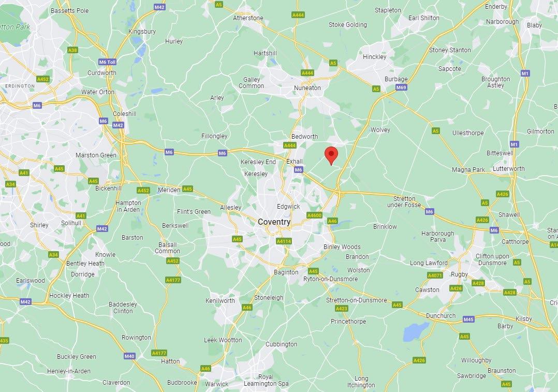Click the Kenilworth town label
Screen dimensions: 558x392
[221, 301]
